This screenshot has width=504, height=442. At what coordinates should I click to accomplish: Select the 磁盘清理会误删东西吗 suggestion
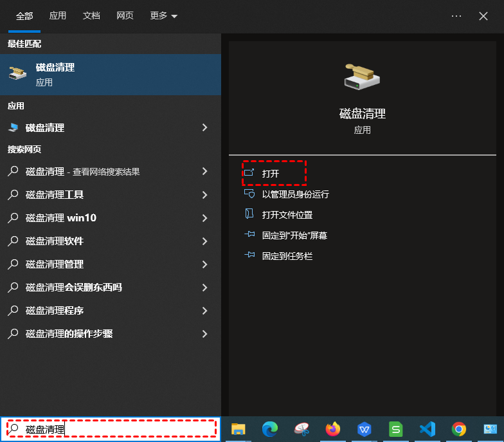[x=111, y=287]
